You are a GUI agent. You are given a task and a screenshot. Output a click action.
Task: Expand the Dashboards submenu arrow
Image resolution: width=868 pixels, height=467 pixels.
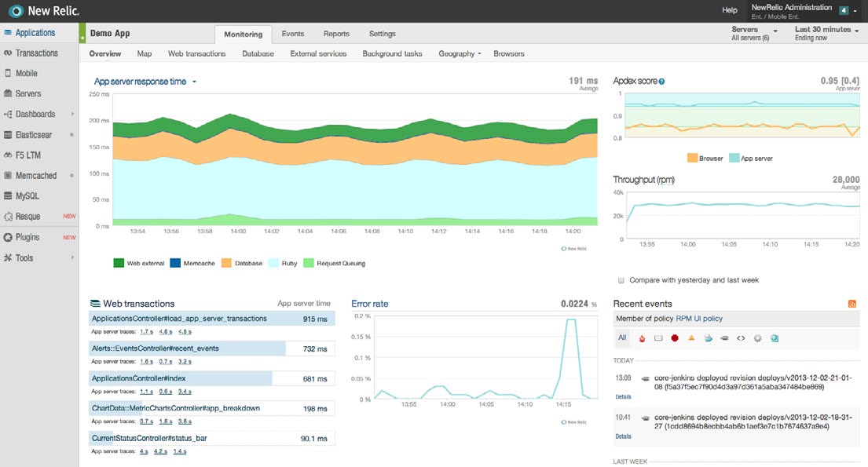click(72, 114)
